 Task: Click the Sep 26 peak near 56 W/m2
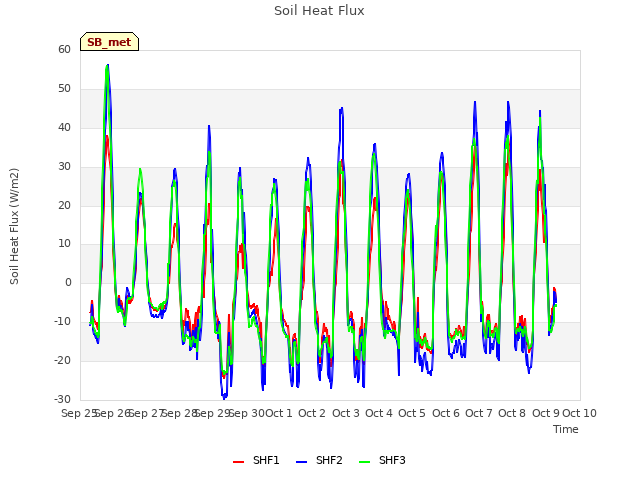point(107,65)
